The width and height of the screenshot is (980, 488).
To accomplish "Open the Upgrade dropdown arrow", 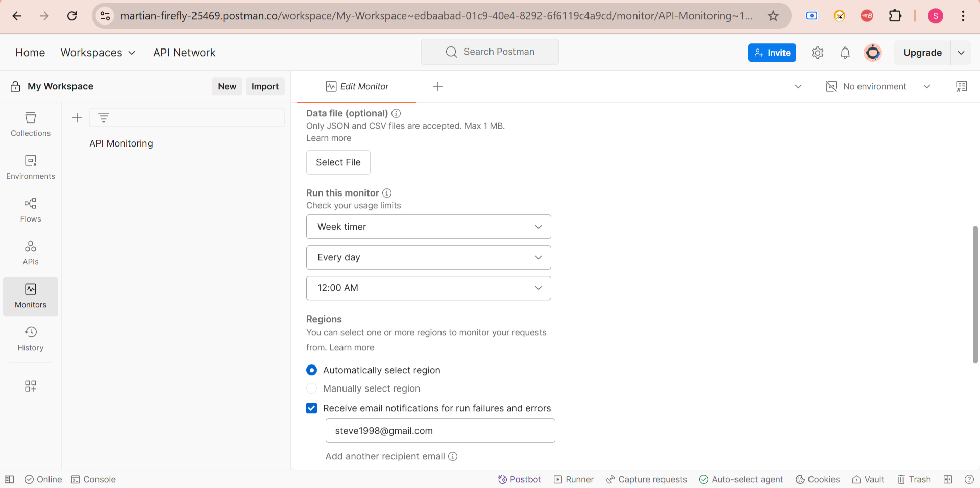I will click(961, 53).
